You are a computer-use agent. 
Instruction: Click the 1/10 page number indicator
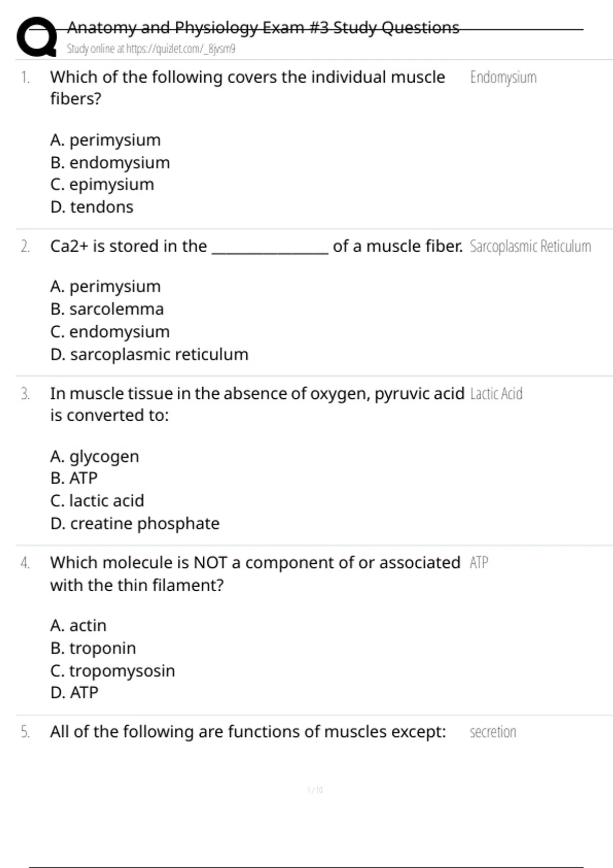click(315, 790)
